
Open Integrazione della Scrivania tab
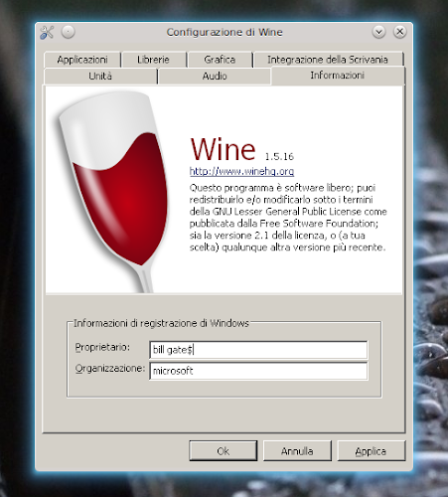tap(328, 60)
